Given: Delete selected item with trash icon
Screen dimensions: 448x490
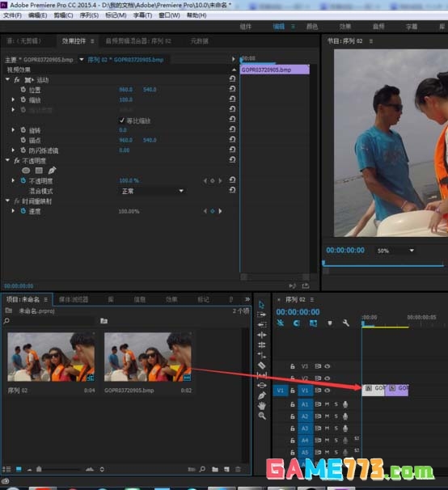Looking at the screenshot, I should 238,469.
